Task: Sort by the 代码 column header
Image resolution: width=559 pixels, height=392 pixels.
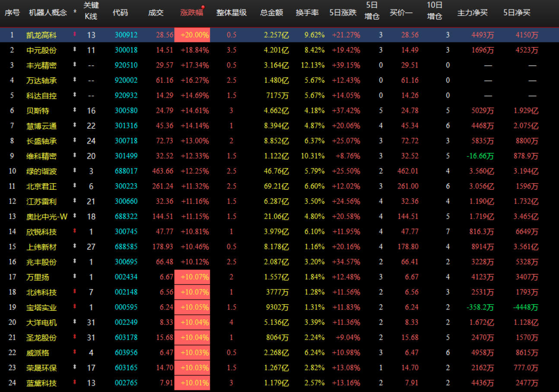Action: pos(120,13)
